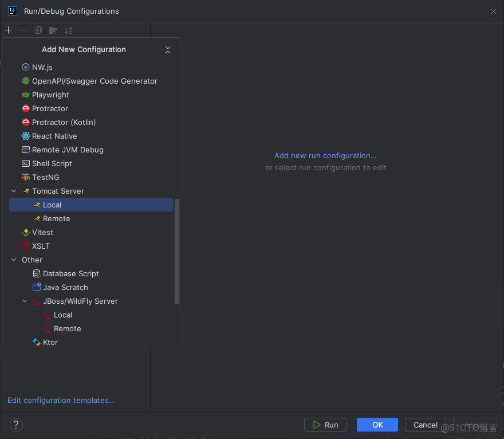The width and height of the screenshot is (504, 439).
Task: Select the Java Scratch label
Action: (x=65, y=287)
